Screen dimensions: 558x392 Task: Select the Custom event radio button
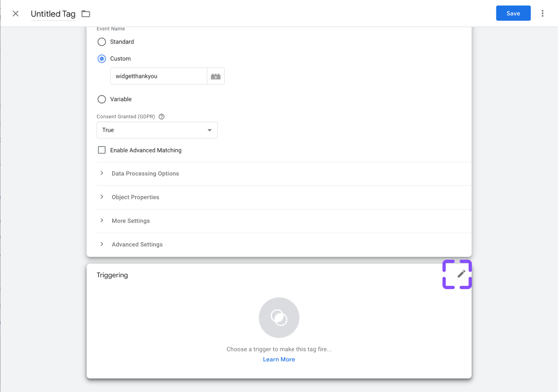tap(102, 59)
